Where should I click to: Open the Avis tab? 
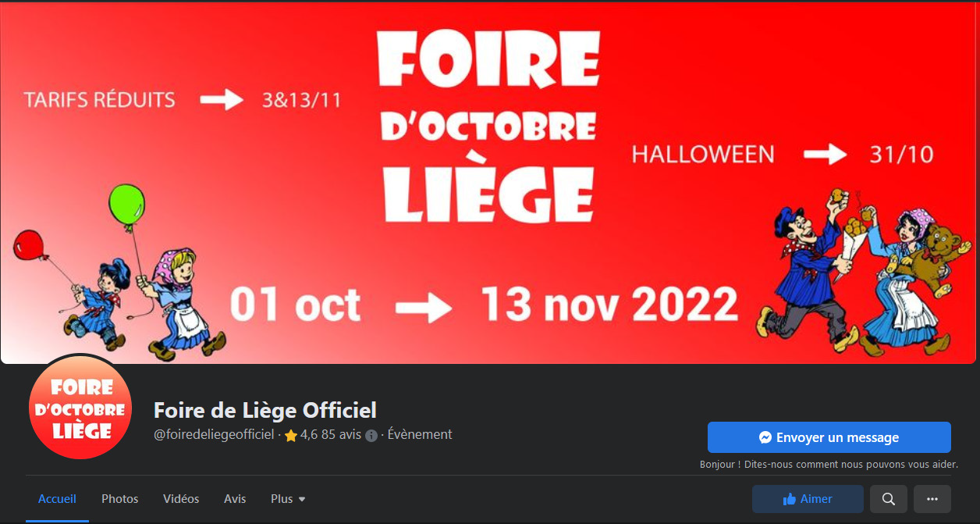click(235, 499)
